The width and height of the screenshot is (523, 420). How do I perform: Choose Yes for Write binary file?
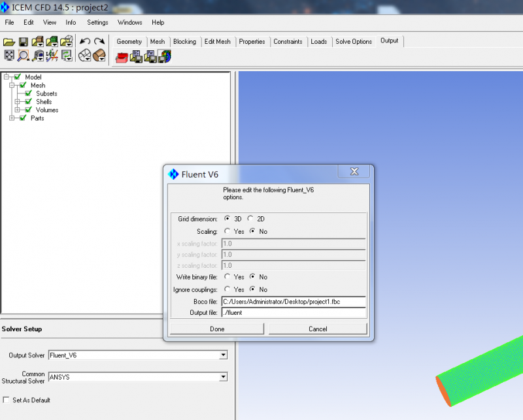click(x=227, y=277)
